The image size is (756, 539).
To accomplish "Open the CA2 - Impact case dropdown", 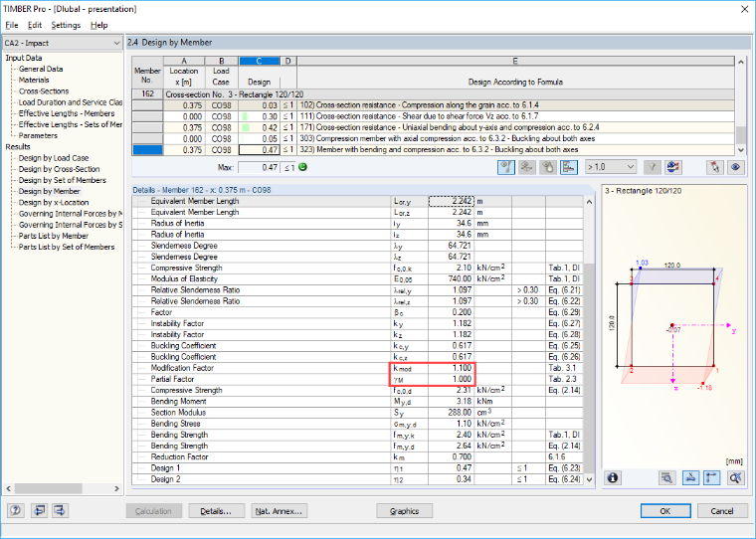I will coord(63,43).
